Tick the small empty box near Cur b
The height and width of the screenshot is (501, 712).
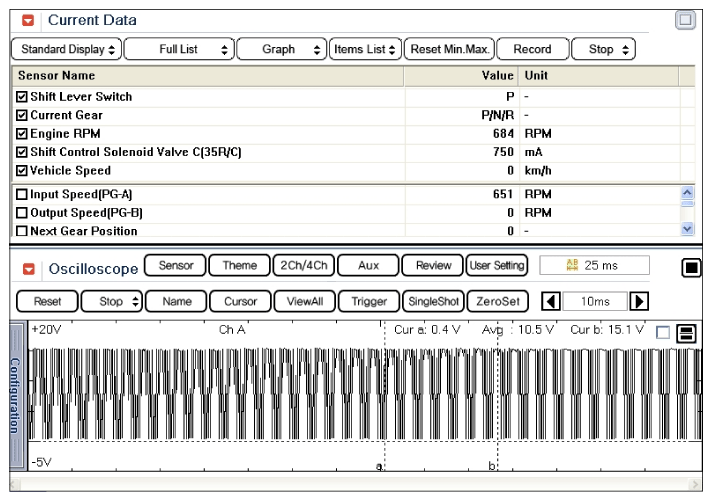(663, 333)
